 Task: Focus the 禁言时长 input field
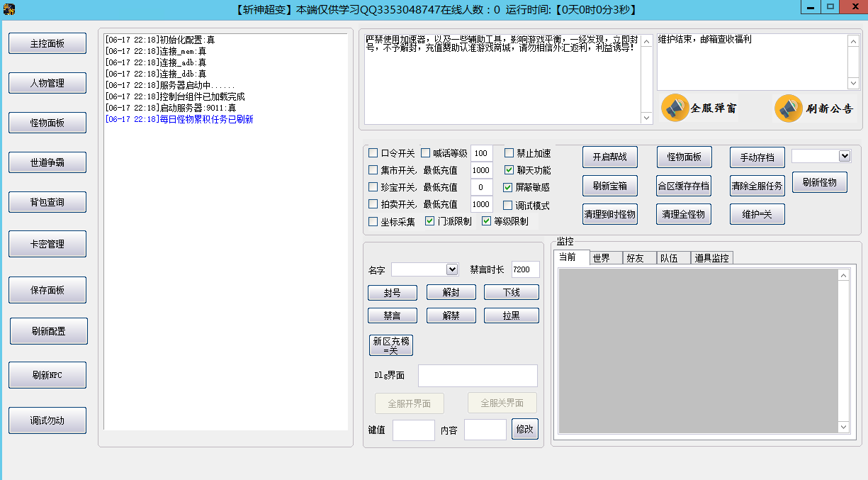[x=525, y=269]
